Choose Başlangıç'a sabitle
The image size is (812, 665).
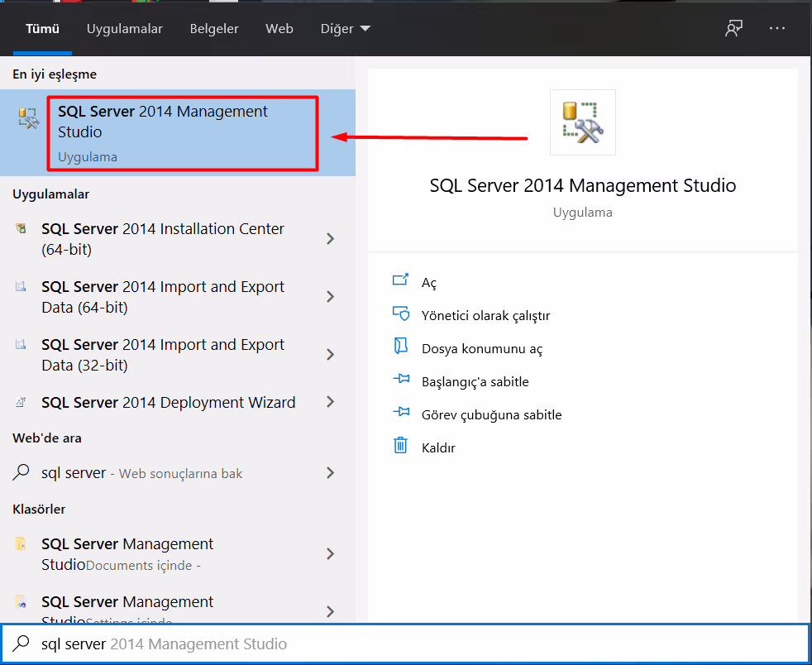pos(475,381)
